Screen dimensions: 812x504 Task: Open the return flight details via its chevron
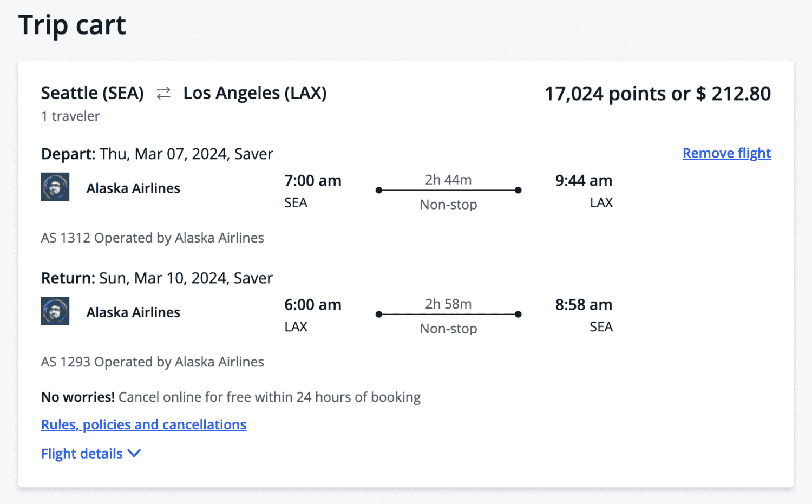click(x=134, y=453)
